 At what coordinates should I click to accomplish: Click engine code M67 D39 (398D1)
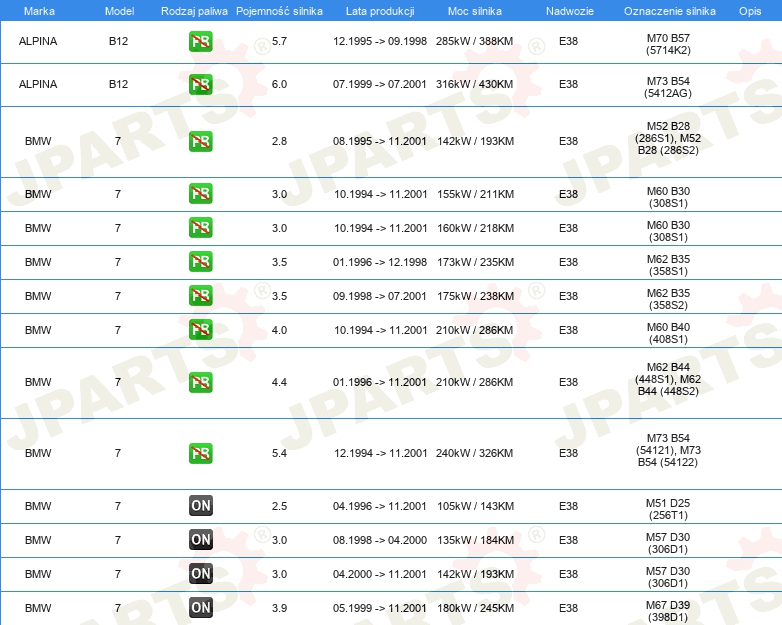click(668, 611)
